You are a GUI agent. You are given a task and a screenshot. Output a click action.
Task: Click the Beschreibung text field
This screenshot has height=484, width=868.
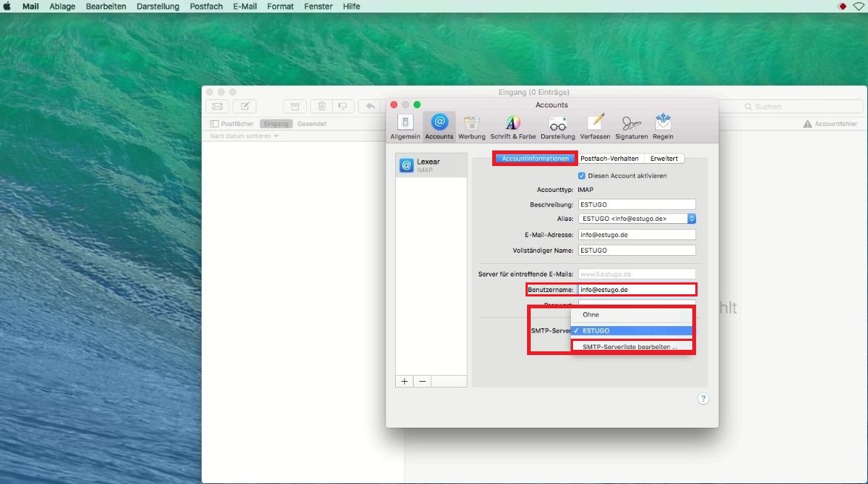[x=637, y=204]
